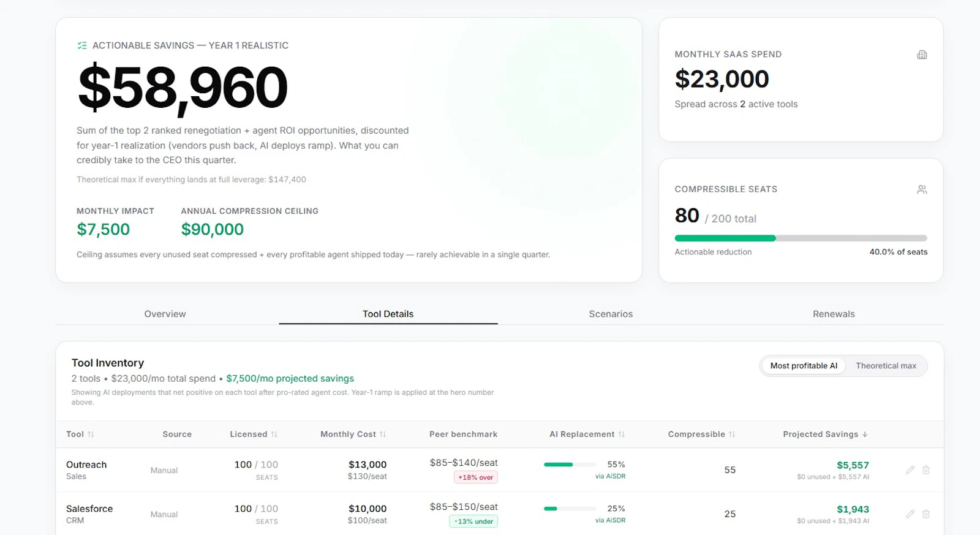The image size is (980, 535).
Task: Click the +18% over badge
Action: pyautogui.click(x=476, y=477)
